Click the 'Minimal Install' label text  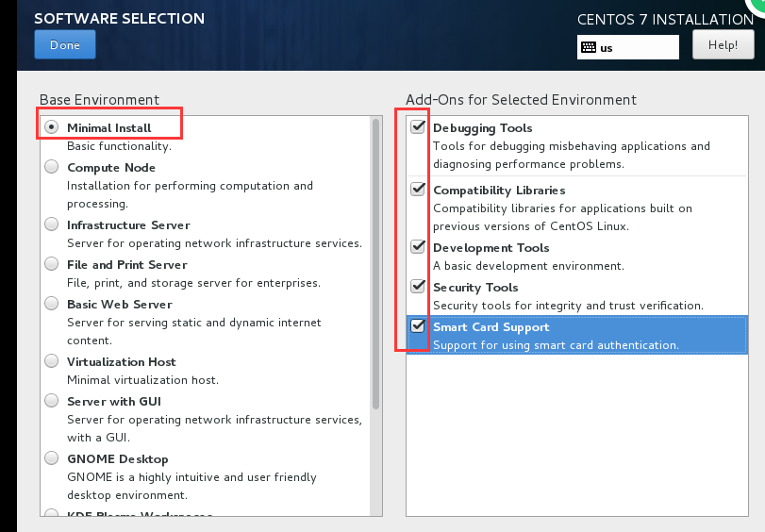pyautogui.click(x=109, y=128)
